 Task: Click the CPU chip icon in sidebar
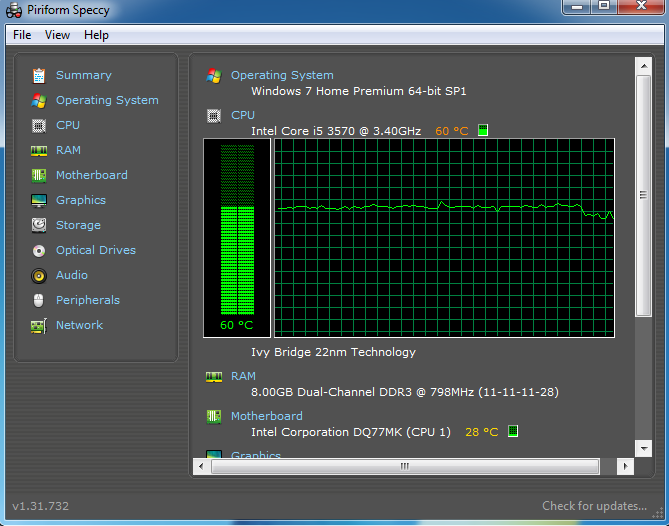pos(39,125)
